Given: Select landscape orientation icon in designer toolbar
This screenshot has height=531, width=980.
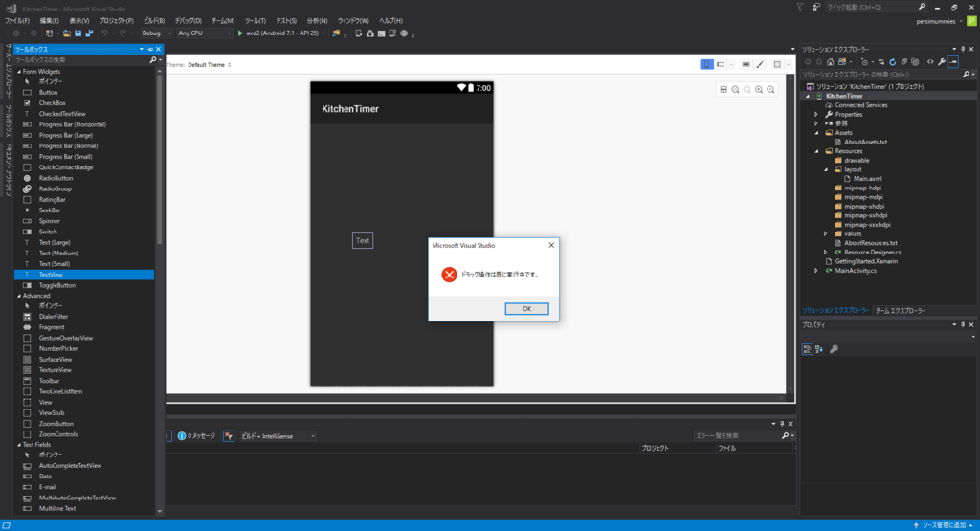Looking at the screenshot, I should (721, 64).
